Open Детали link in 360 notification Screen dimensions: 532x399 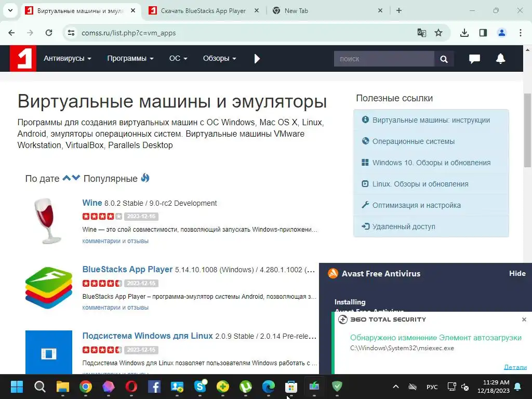[515, 367]
